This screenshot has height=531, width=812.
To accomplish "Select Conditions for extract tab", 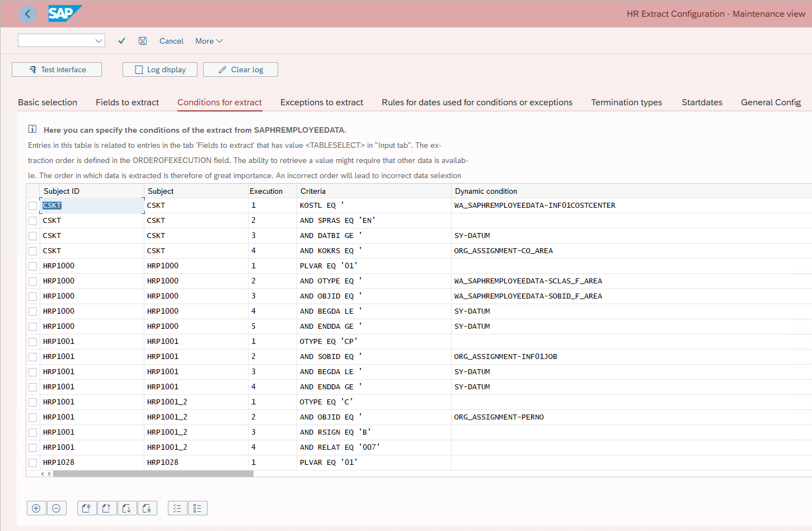I will [219, 102].
